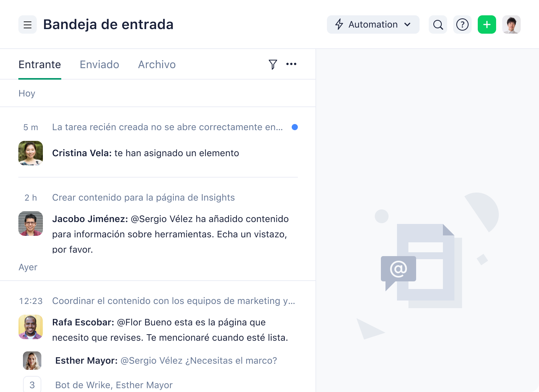Expand the 3 more replies counter

click(x=32, y=384)
